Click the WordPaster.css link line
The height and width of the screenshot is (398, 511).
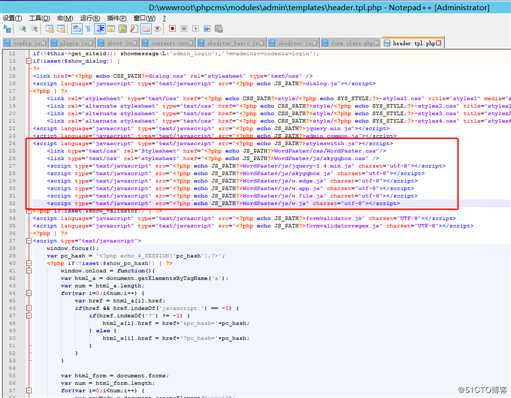216,151
